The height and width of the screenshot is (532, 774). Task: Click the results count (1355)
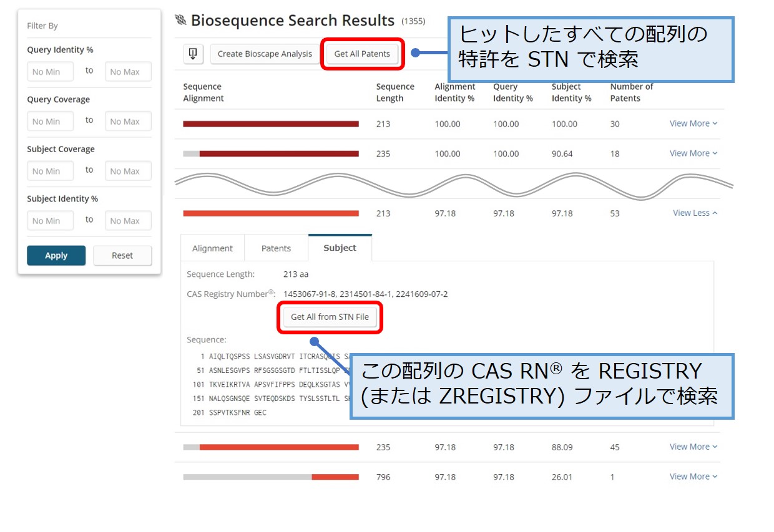413,21
